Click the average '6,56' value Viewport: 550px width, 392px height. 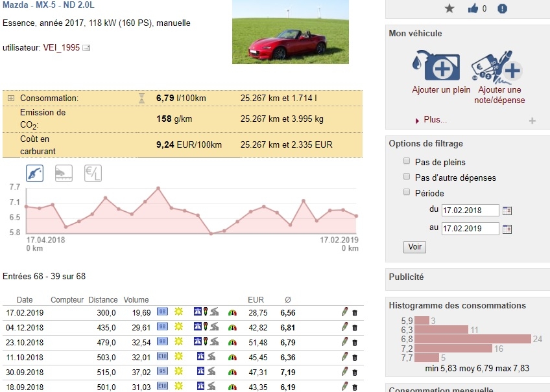(287, 313)
